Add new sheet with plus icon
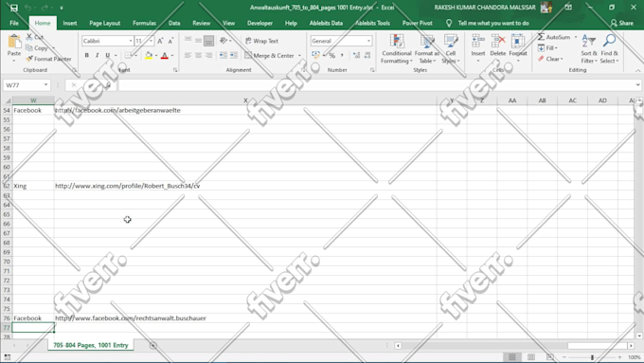This screenshot has width=644, height=363. pos(152,345)
